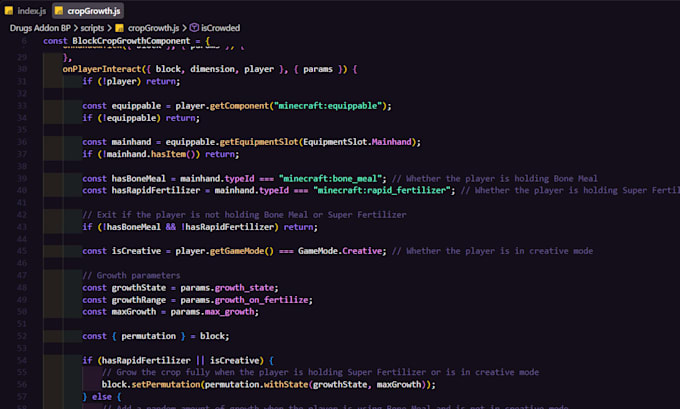Click the JS file icon on index.js tab
Screen dimensions: 680x409
(x=9, y=11)
